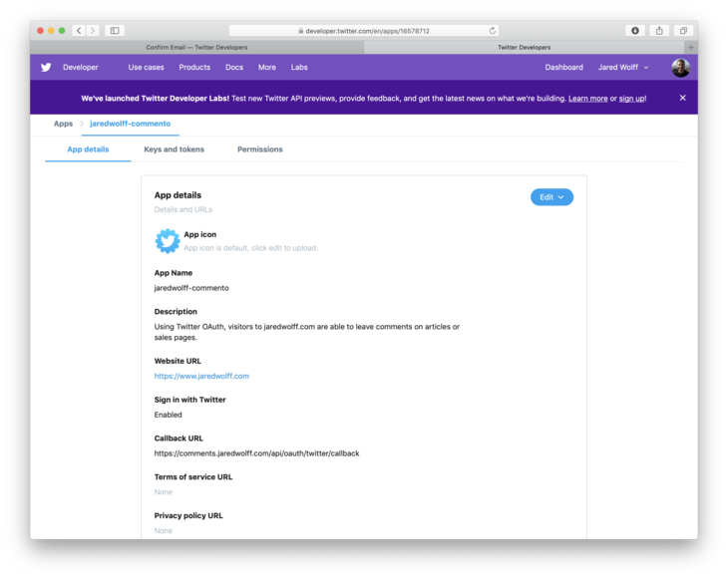This screenshot has width=728, height=579.
Task: Show all tabs overview icon
Action: point(683,31)
